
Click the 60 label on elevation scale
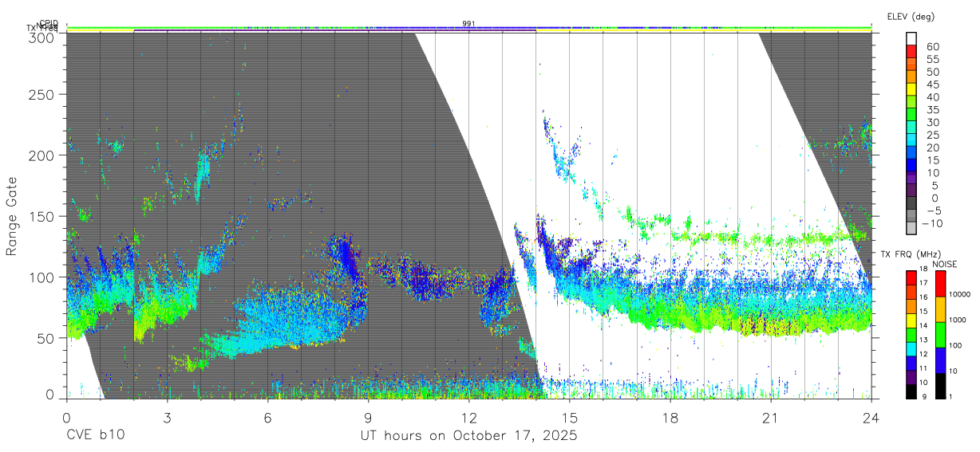click(x=933, y=47)
